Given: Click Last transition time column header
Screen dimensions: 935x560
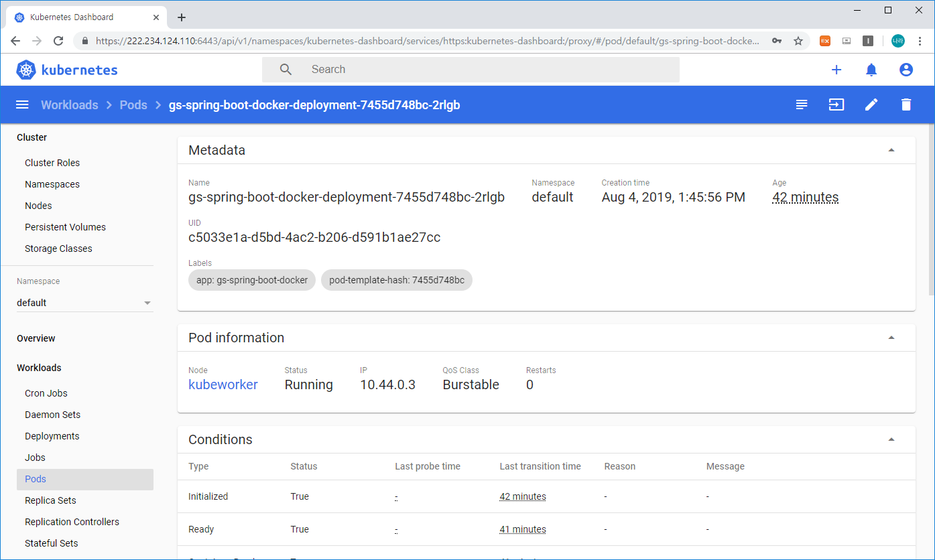Looking at the screenshot, I should click(540, 466).
